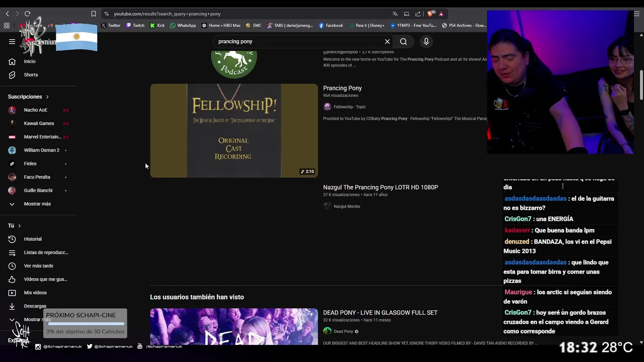
Task: Open the Twitch bookmark
Action: (x=135, y=25)
